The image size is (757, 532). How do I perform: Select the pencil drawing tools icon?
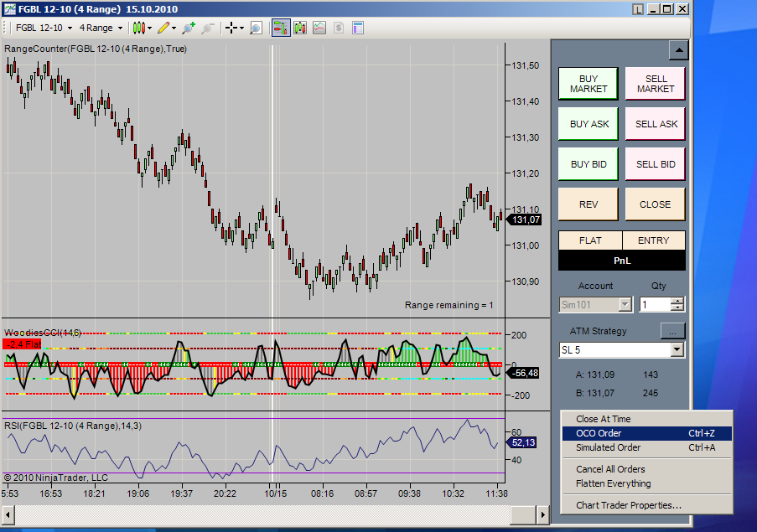pos(163,28)
